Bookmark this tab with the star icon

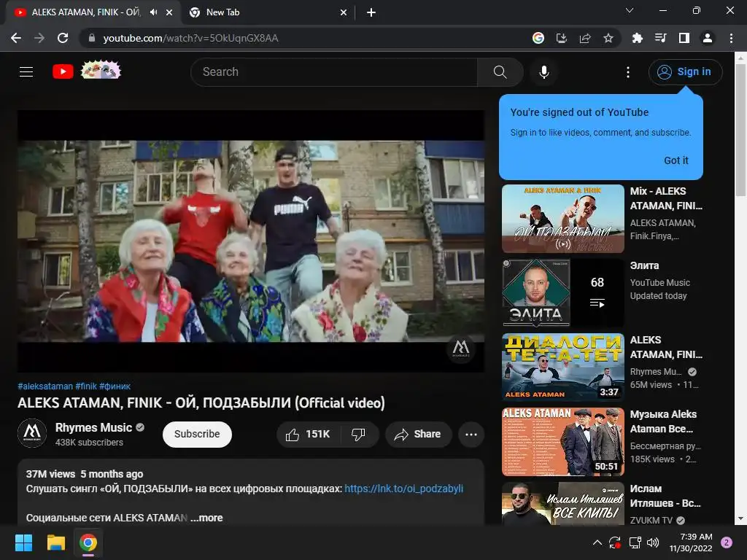pyautogui.click(x=608, y=38)
